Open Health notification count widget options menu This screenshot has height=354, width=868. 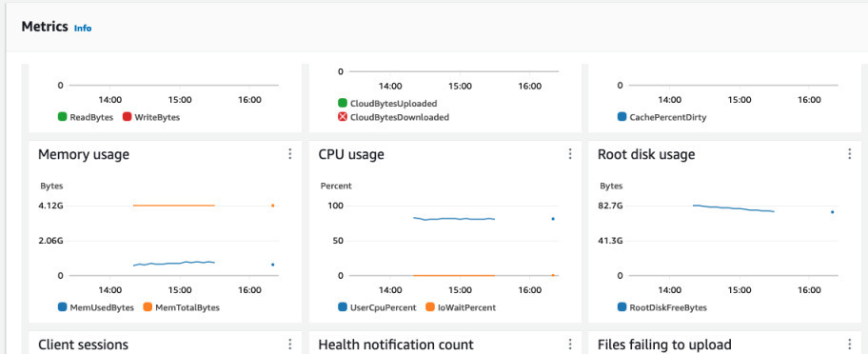[569, 344]
